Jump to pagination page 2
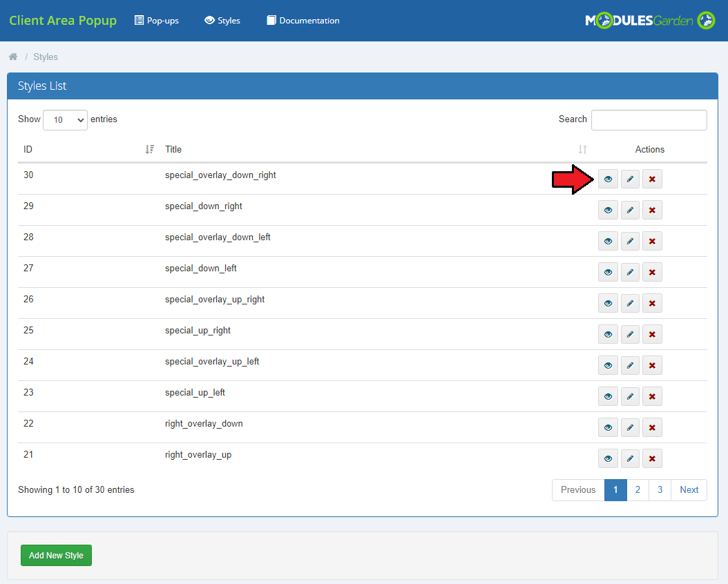Viewport: 728px width, 584px height. tap(638, 490)
